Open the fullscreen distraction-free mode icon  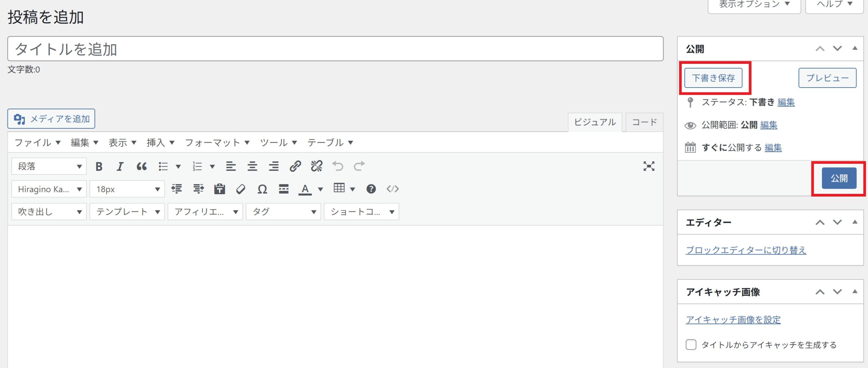click(649, 166)
